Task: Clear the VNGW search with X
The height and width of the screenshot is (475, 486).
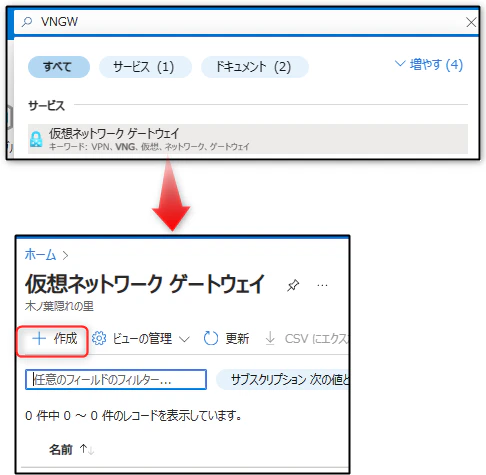Action: 471,22
